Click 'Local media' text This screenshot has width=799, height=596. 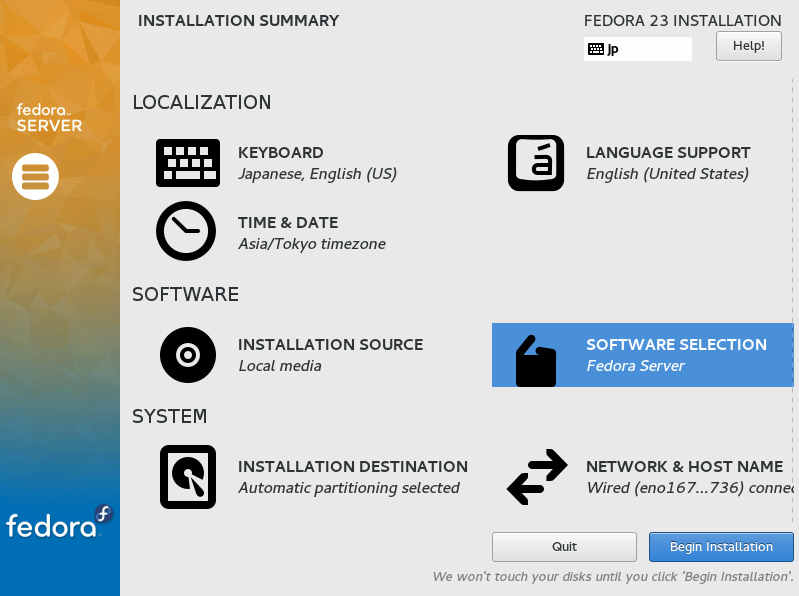click(280, 366)
